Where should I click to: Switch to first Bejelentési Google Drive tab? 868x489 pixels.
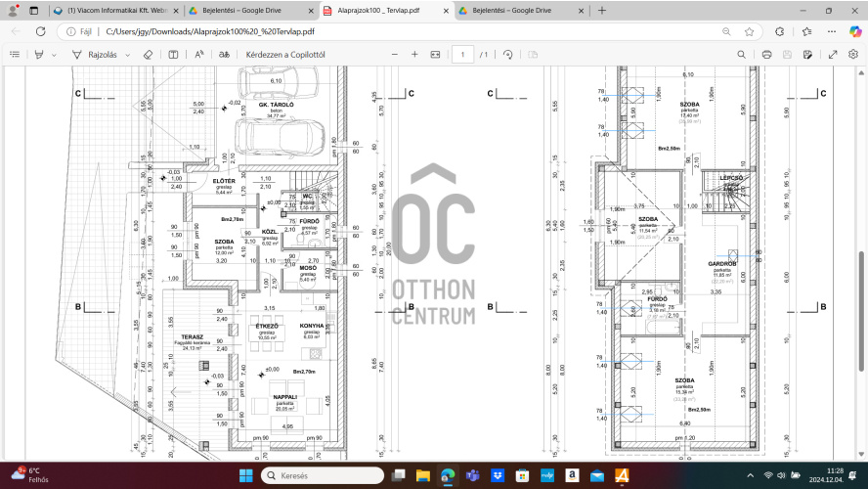point(251,11)
